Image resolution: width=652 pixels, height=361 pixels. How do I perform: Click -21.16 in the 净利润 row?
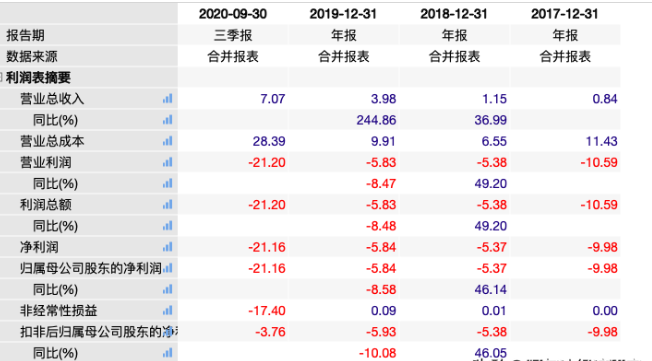pyautogui.click(x=267, y=247)
